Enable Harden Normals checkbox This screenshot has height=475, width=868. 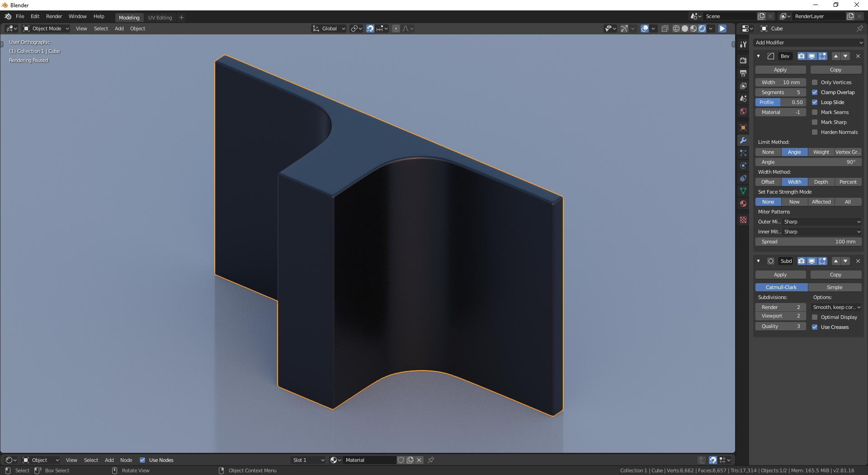[815, 132]
